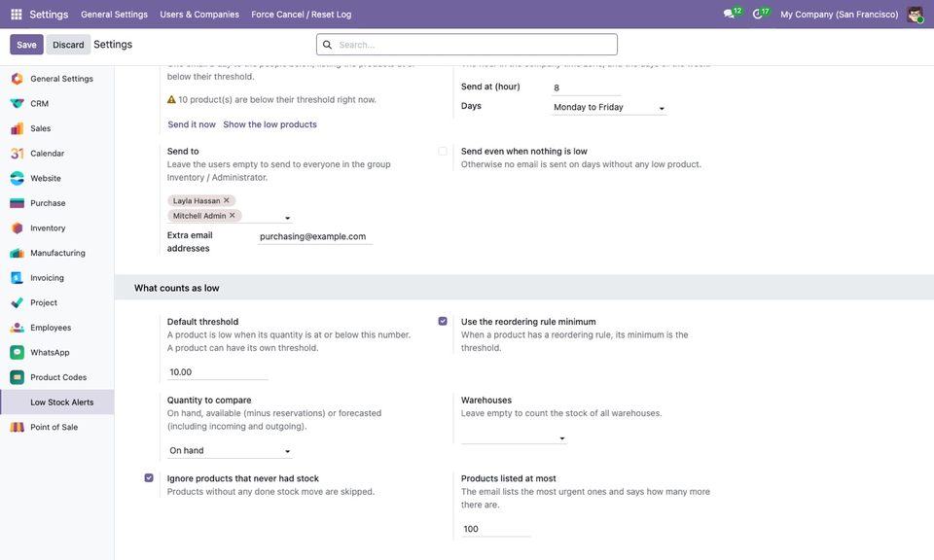Image resolution: width=934 pixels, height=560 pixels.
Task: Save the settings
Action: coord(26,45)
